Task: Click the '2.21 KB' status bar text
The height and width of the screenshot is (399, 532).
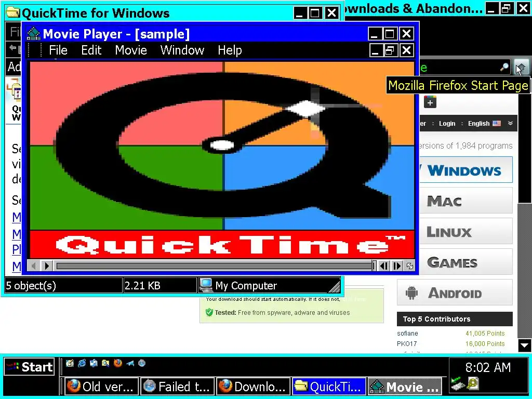Action: pos(142,286)
